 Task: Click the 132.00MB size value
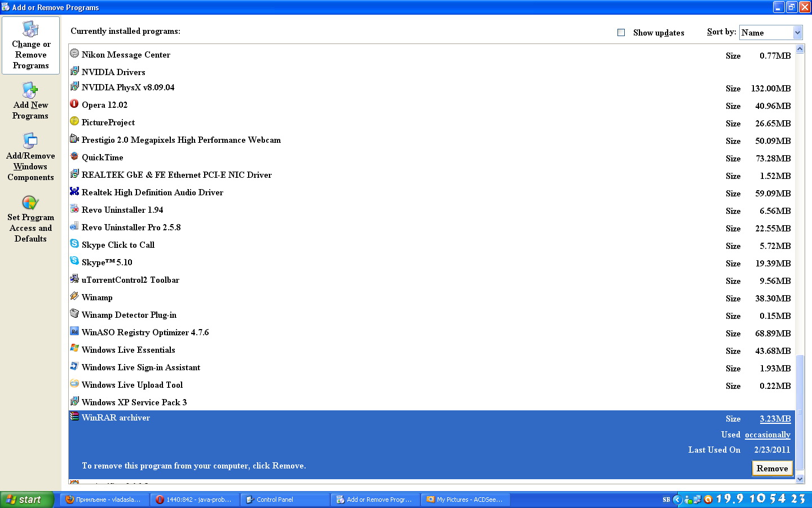[x=771, y=89]
